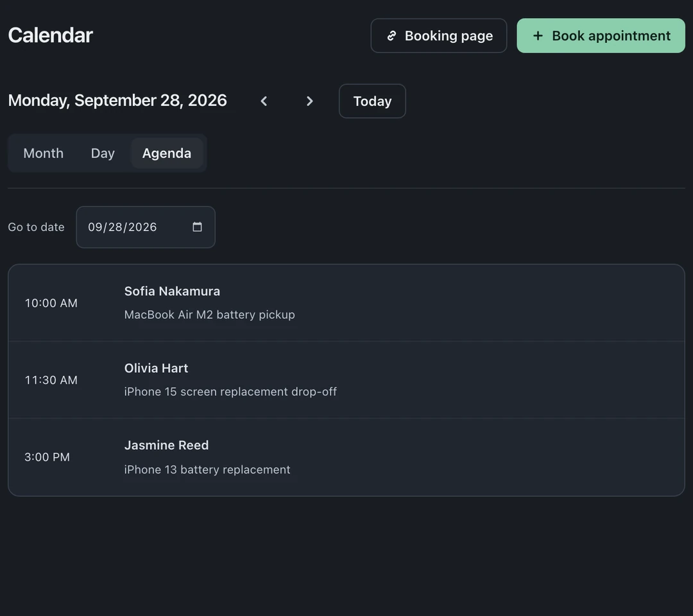Click the 3:00 PM time label
The height and width of the screenshot is (616, 693).
pyautogui.click(x=47, y=457)
